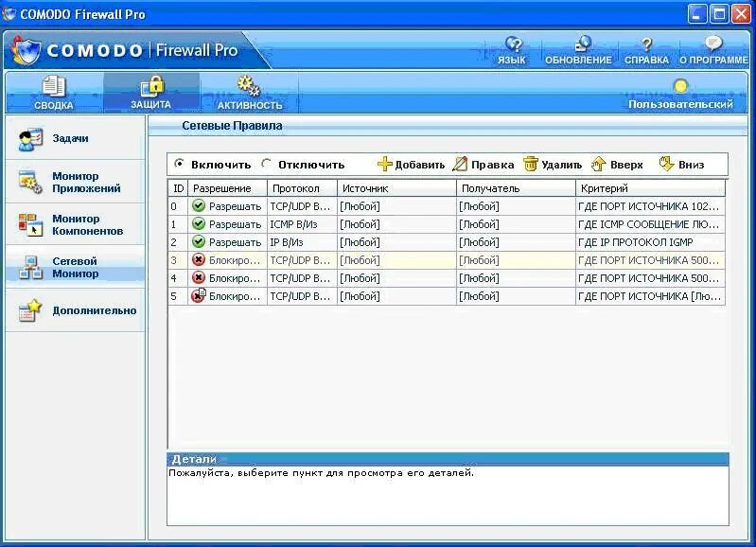Sort by the Разрешение column header
Viewport: 756px width, 547px height.
pos(227,188)
